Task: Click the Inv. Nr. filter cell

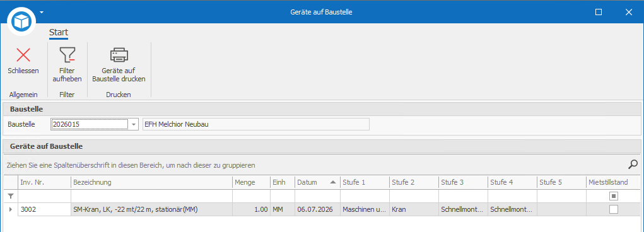Action: tap(44, 196)
